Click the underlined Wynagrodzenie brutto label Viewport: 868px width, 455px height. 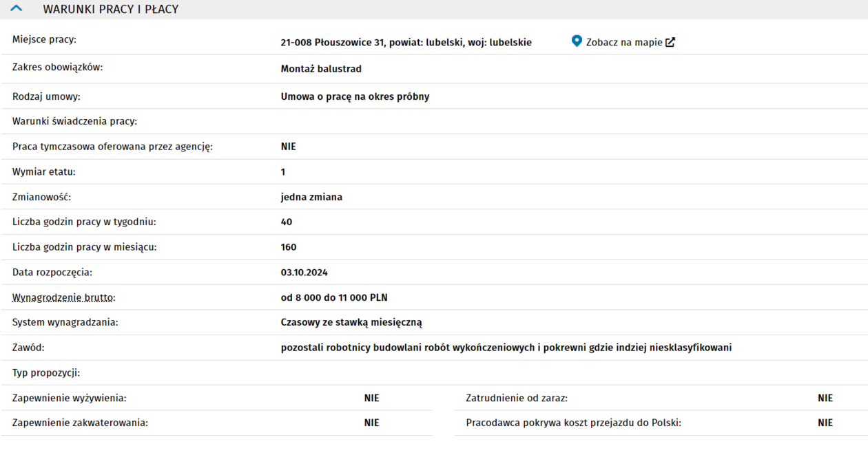tap(63, 298)
